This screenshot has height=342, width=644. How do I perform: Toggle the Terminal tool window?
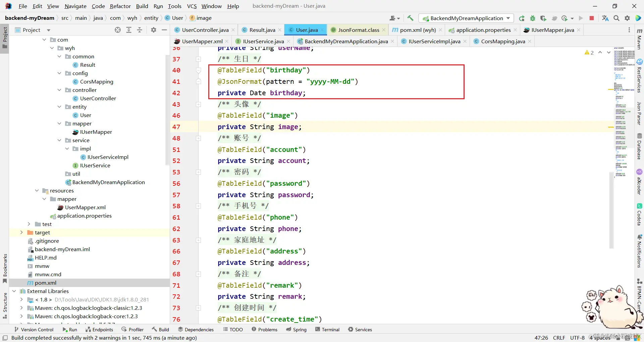click(327, 330)
